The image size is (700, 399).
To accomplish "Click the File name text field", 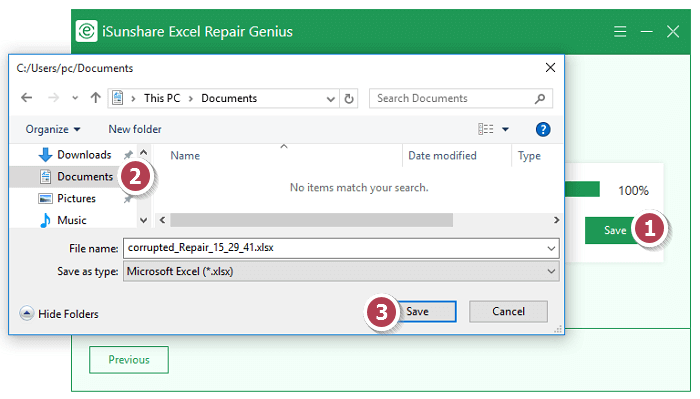I will pos(341,248).
